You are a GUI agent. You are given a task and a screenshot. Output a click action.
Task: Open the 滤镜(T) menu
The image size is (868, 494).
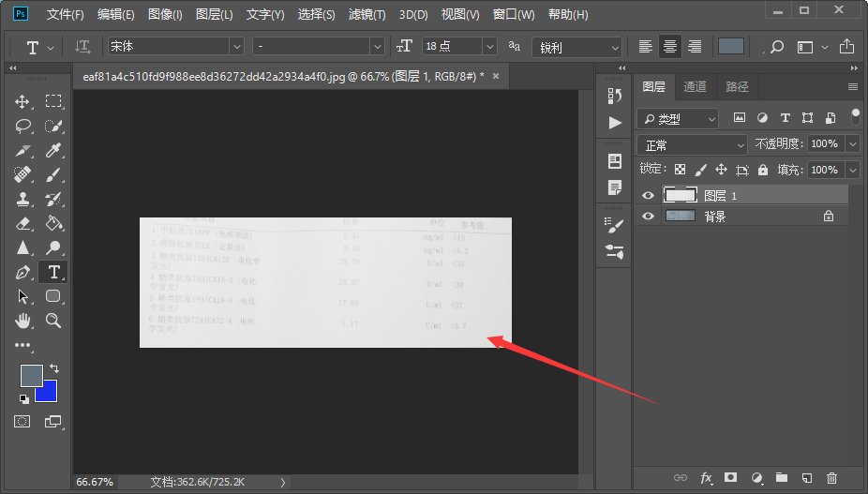point(367,14)
